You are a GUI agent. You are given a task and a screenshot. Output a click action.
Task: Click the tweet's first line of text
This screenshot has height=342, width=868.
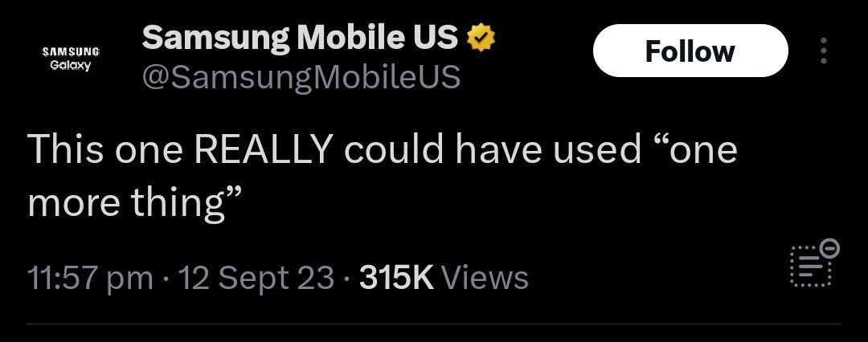pos(382,151)
